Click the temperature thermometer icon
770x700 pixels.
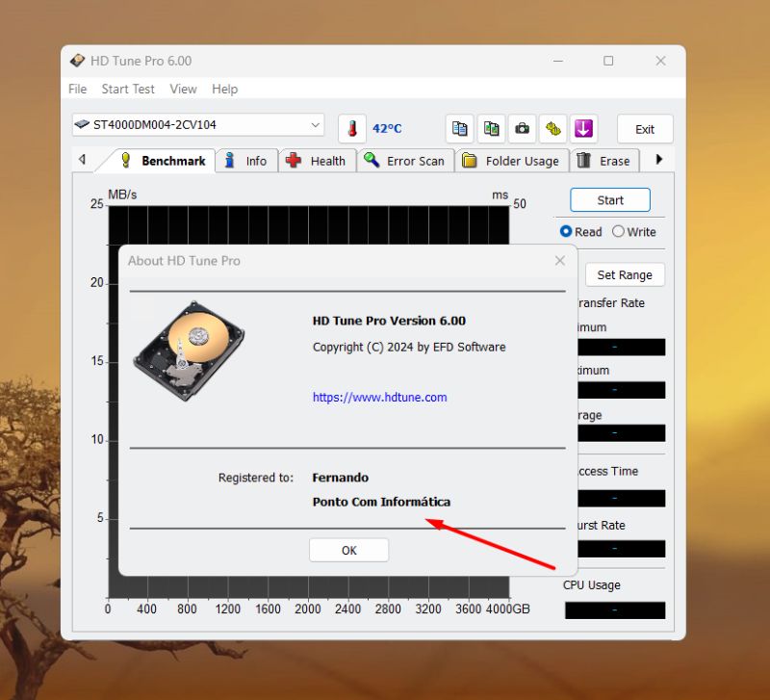(352, 129)
